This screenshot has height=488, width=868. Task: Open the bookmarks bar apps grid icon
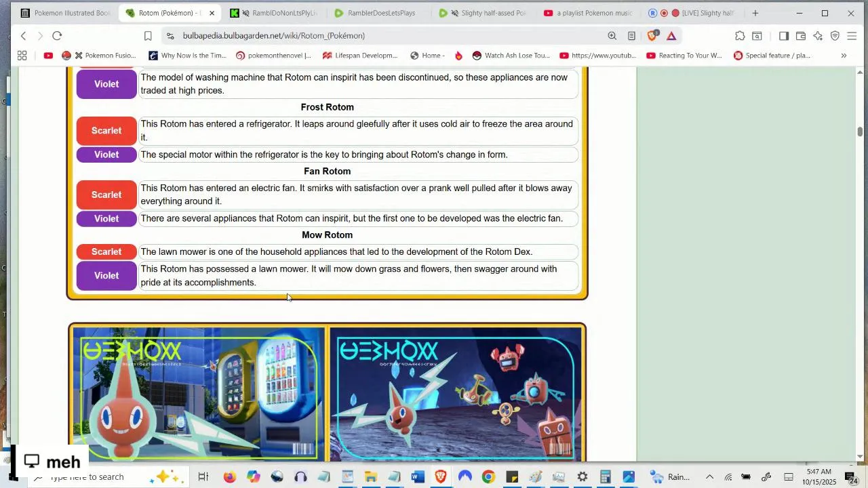coord(22,56)
